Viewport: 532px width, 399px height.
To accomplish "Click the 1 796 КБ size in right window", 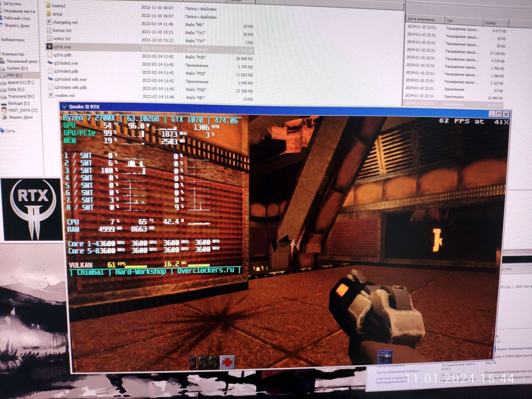I will (497, 68).
